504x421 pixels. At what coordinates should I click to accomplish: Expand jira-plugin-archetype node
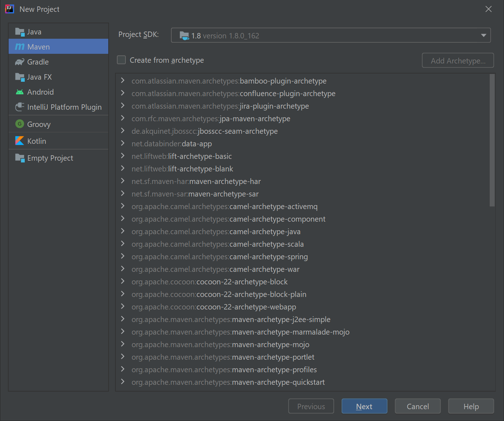[x=123, y=106]
